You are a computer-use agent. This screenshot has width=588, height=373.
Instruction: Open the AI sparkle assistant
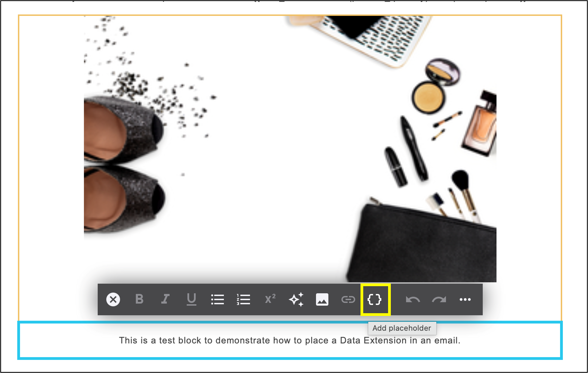(296, 300)
